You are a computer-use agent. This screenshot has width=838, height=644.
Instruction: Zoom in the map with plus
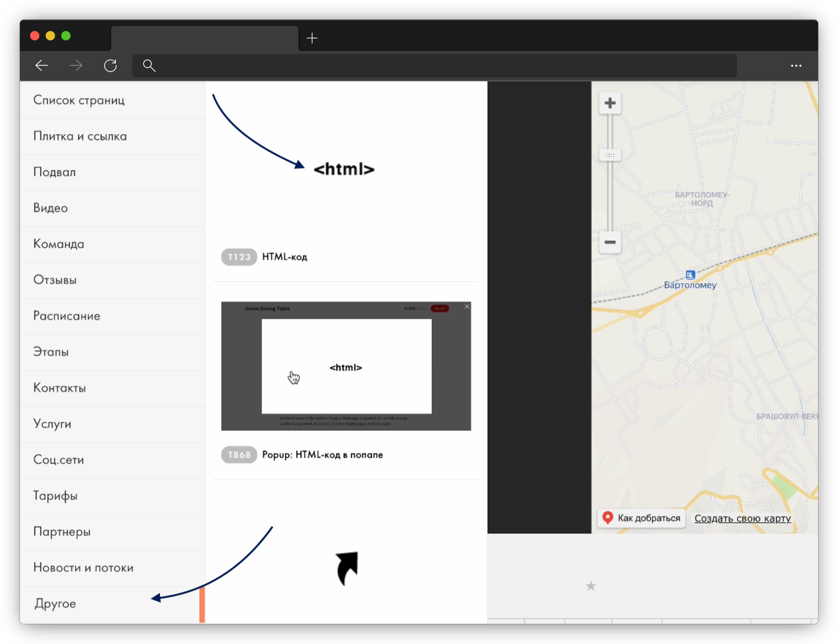point(610,103)
